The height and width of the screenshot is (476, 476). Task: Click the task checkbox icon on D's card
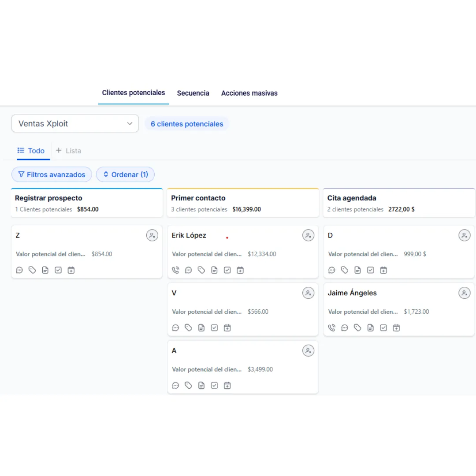371,270
